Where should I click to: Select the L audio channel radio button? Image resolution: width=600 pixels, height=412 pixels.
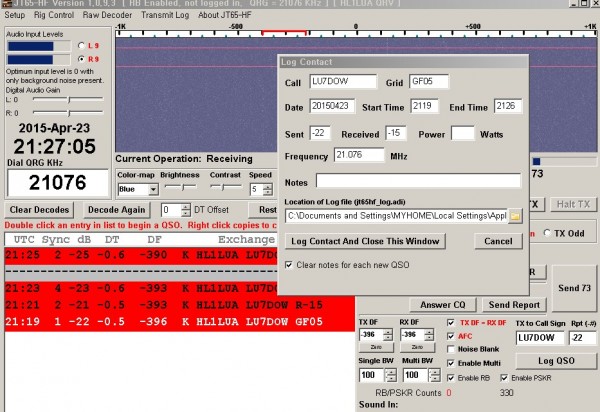click(81, 46)
